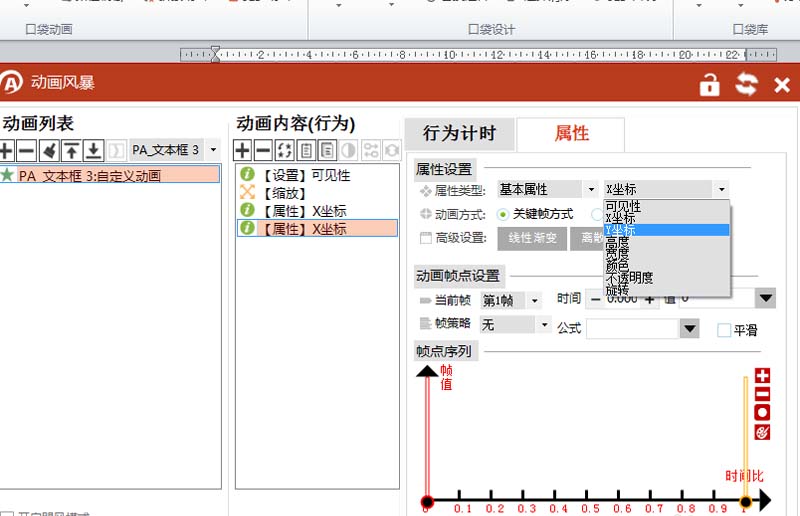Click the orange frame marker at 1
Image resolution: width=800 pixels, height=516 pixels.
746,502
